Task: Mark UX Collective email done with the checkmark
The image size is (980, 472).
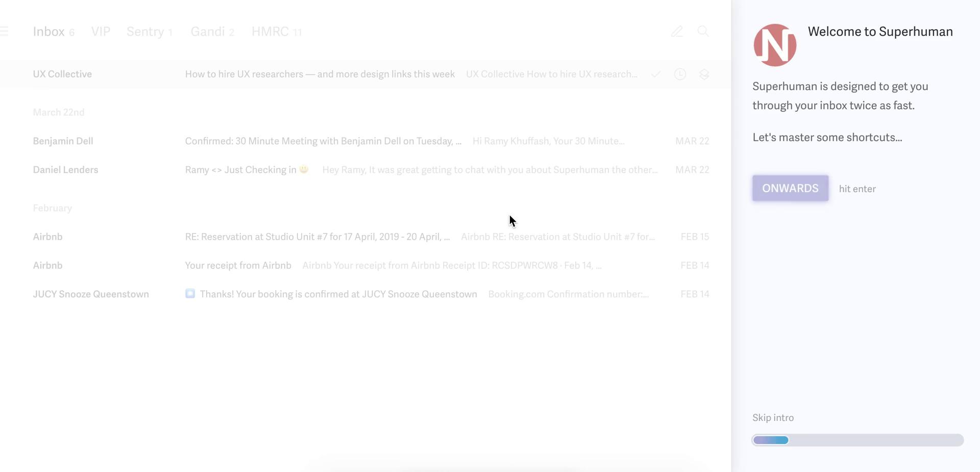Action: coord(656,75)
